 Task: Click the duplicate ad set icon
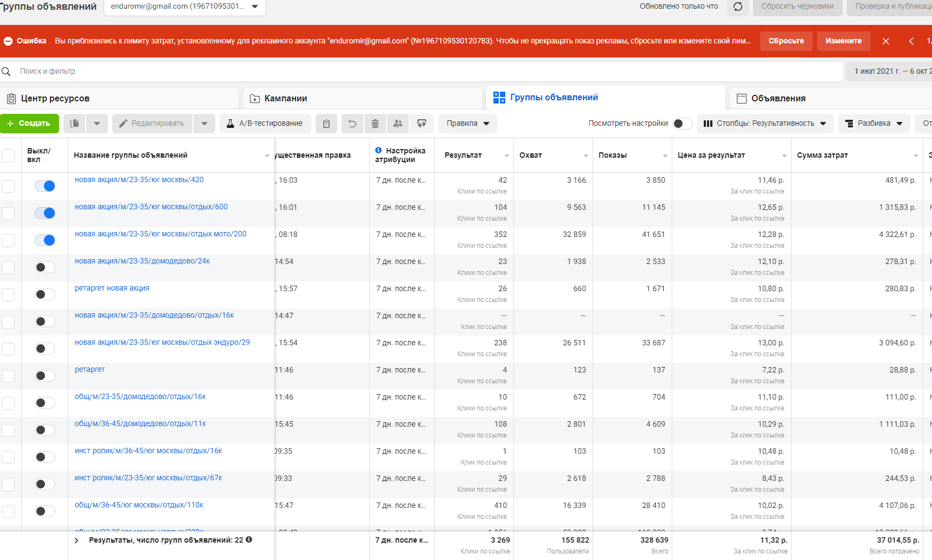coord(75,124)
